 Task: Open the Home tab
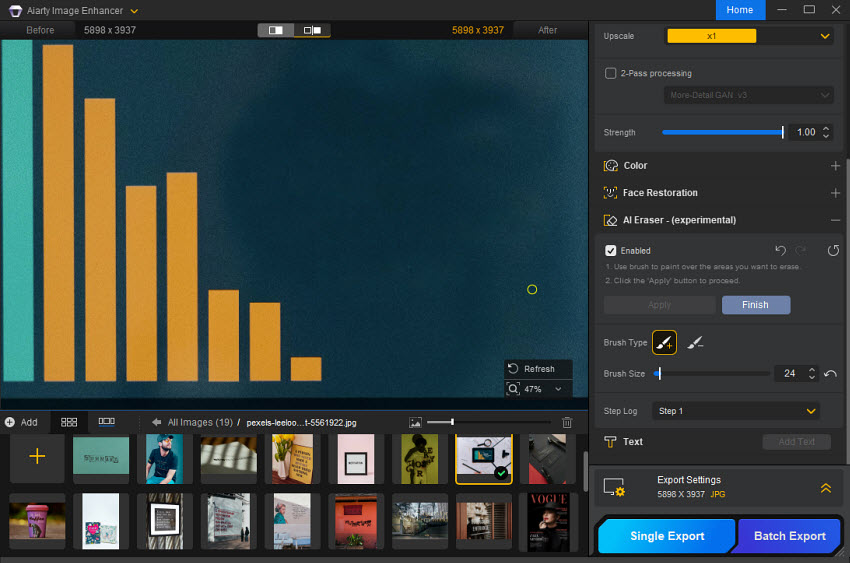click(740, 10)
